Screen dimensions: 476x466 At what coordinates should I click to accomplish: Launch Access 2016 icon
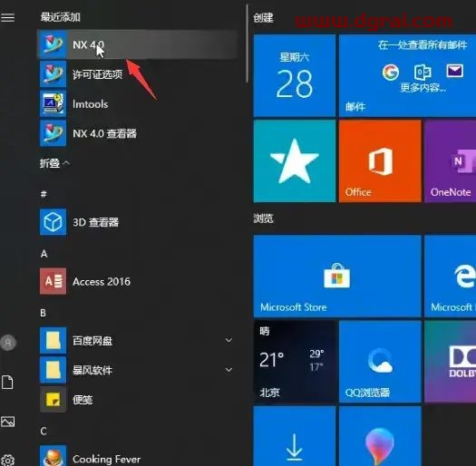(x=53, y=281)
